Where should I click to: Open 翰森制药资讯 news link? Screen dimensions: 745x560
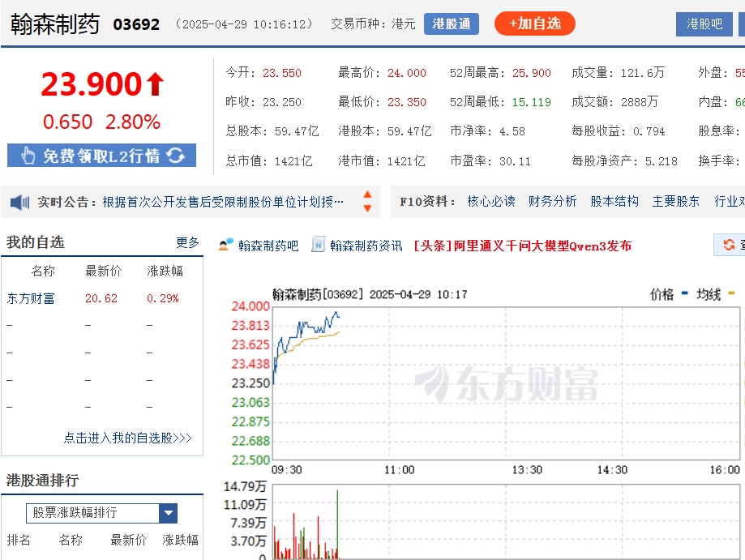(366, 246)
